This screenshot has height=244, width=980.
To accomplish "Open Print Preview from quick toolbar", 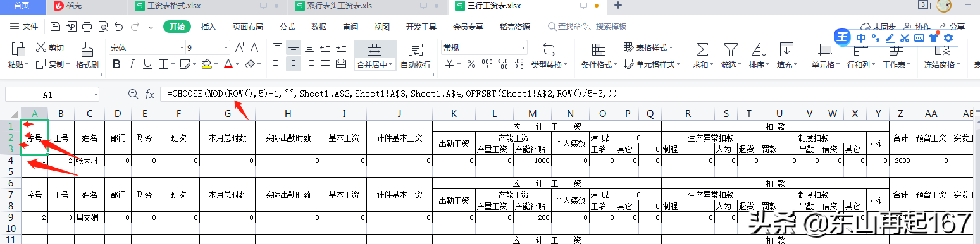I will point(103,27).
